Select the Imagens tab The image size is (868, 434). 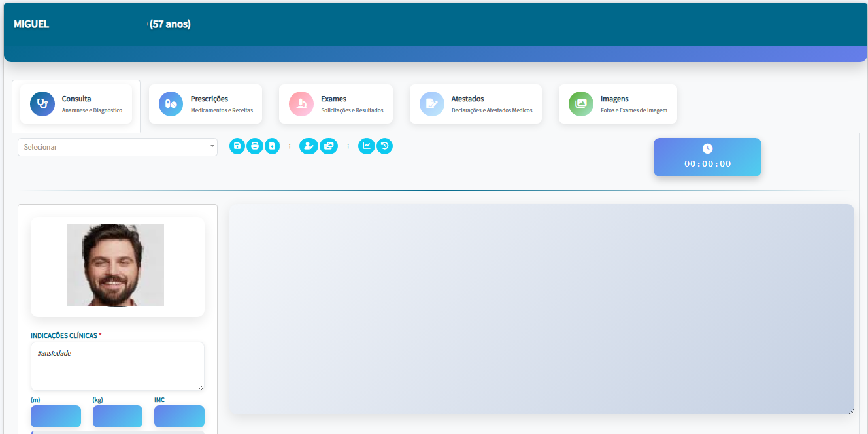pyautogui.click(x=617, y=104)
